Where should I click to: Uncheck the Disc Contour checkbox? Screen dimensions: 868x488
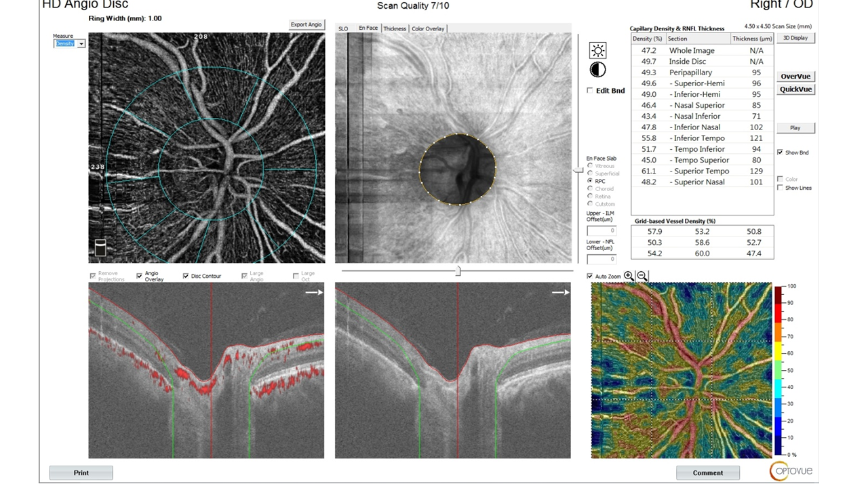click(x=185, y=276)
